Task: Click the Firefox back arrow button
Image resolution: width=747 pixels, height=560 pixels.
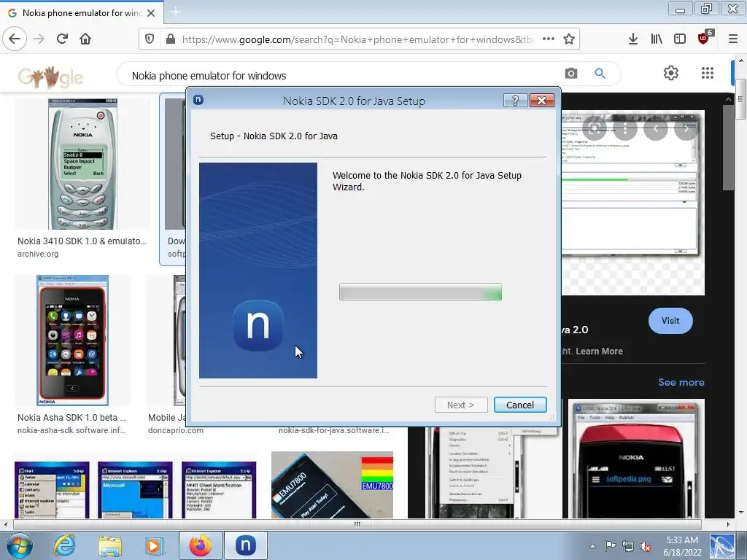Action: click(x=15, y=39)
